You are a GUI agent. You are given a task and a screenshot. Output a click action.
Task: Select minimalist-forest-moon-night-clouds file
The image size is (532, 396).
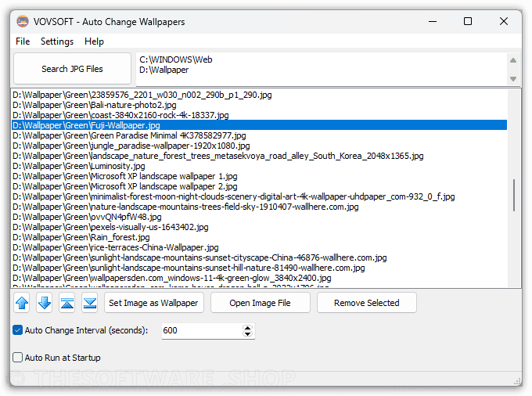[260, 196]
